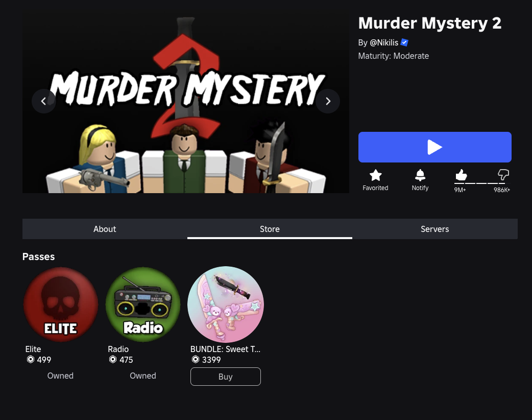
Task: Switch to the About tab
Action: (105, 229)
